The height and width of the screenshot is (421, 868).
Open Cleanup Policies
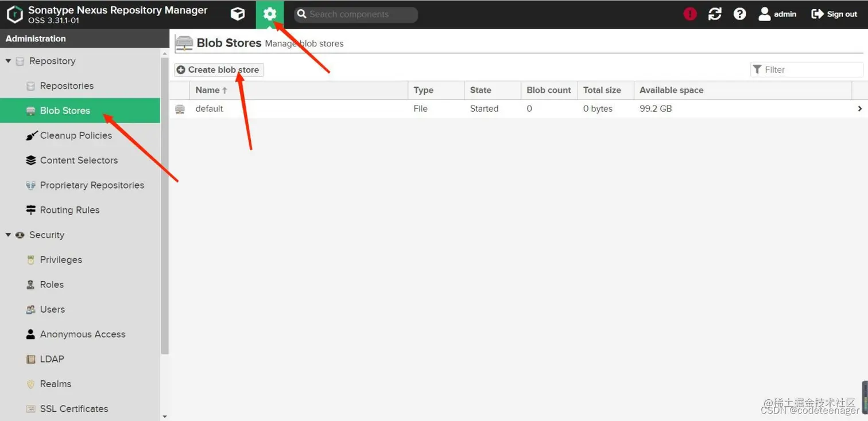76,135
